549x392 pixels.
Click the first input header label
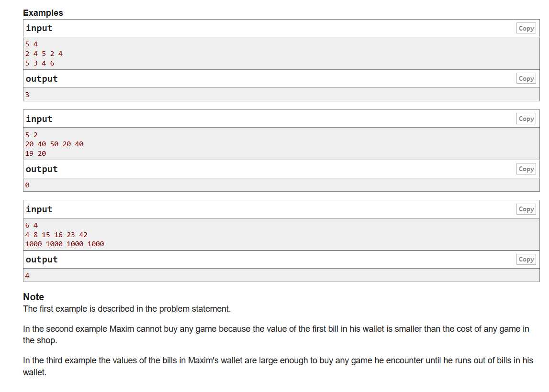[x=39, y=28]
